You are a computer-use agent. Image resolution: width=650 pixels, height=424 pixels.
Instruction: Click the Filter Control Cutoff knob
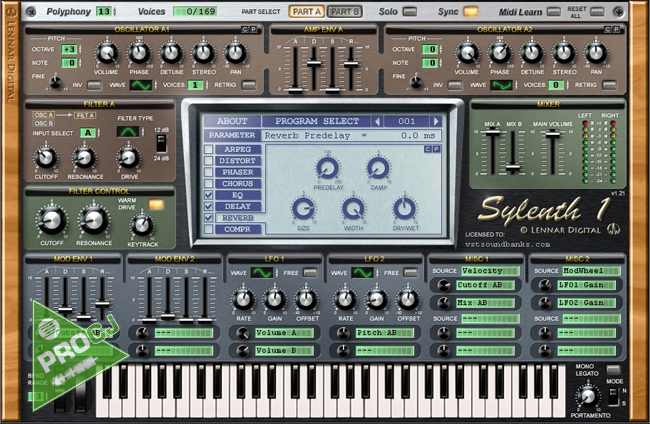(51, 220)
